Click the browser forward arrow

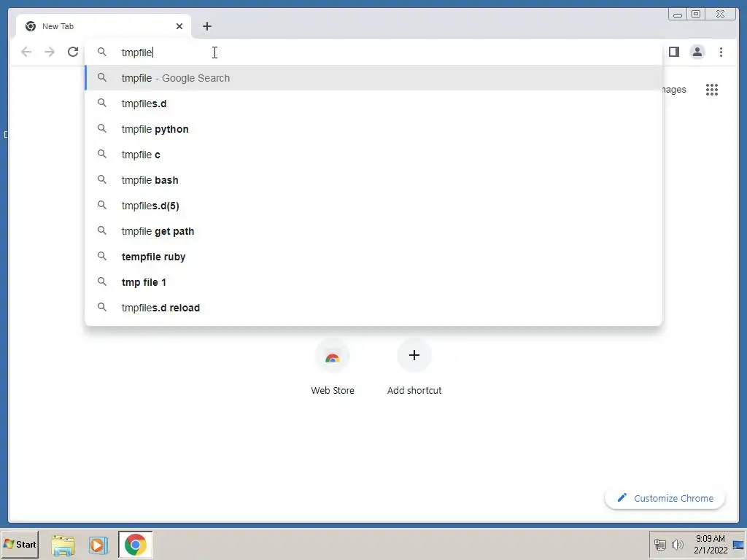click(x=50, y=52)
